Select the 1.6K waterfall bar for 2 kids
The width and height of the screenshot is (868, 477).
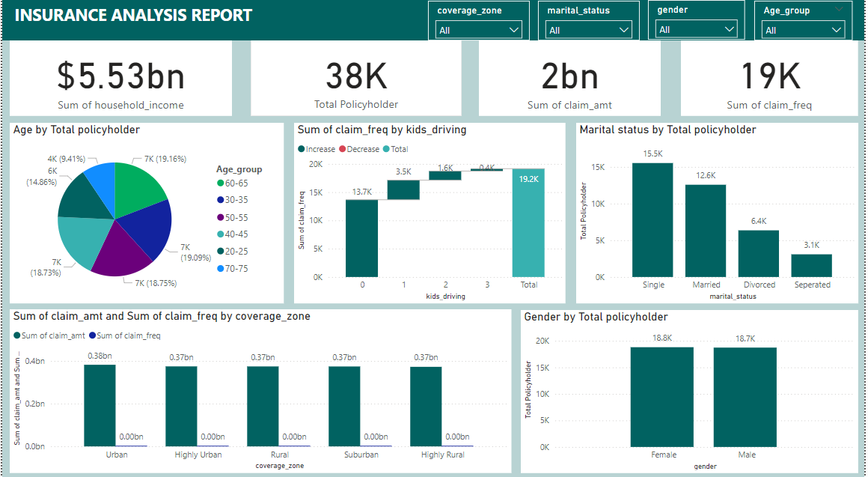click(445, 176)
